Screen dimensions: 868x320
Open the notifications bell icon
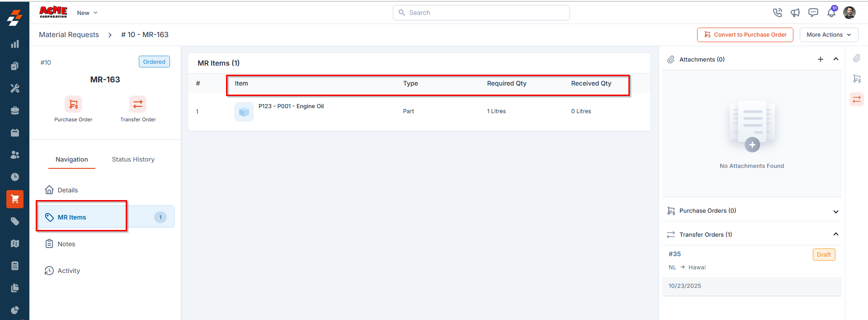pos(831,12)
